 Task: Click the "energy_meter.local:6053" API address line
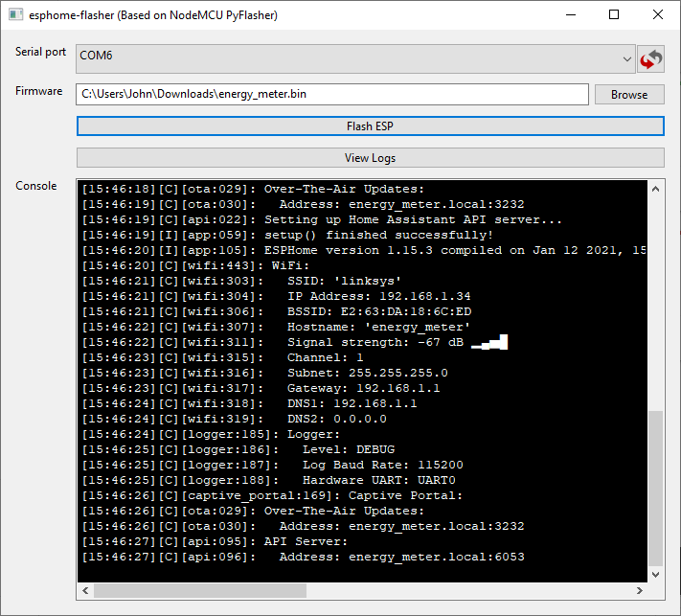pyautogui.click(x=304, y=557)
